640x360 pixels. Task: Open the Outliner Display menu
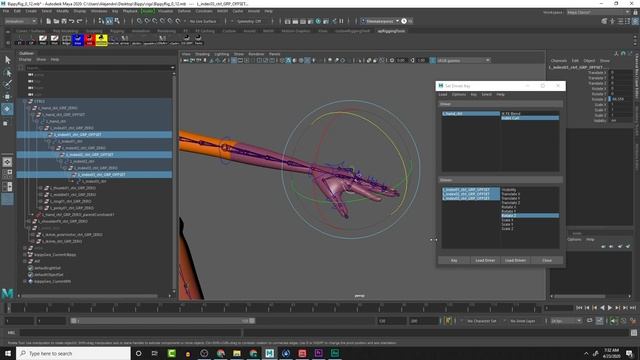click(25, 60)
